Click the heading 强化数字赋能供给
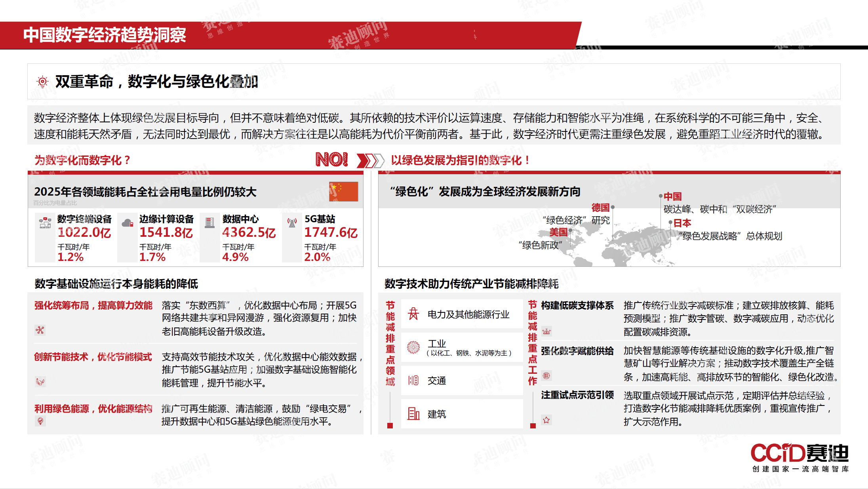Image resolution: width=868 pixels, height=489 pixels. (577, 351)
